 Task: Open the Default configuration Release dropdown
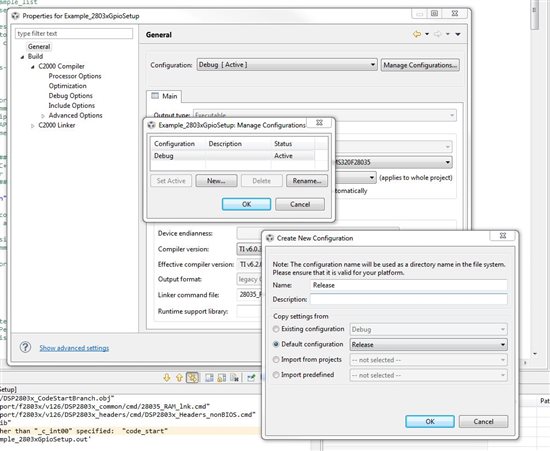428,344
